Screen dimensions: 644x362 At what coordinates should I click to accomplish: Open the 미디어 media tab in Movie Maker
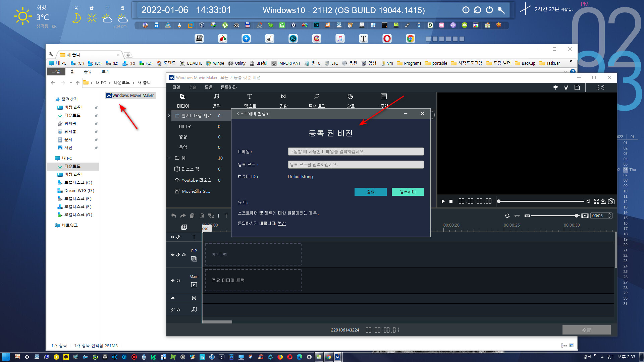pyautogui.click(x=183, y=101)
